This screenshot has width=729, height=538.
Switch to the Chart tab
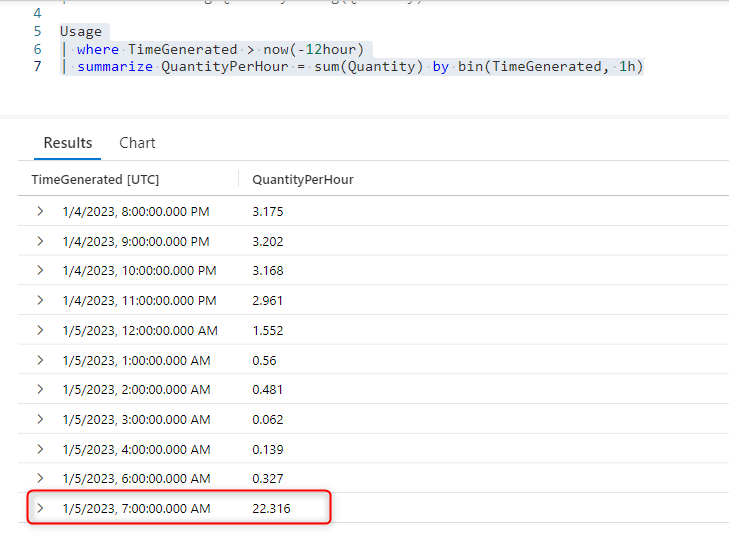[137, 143]
